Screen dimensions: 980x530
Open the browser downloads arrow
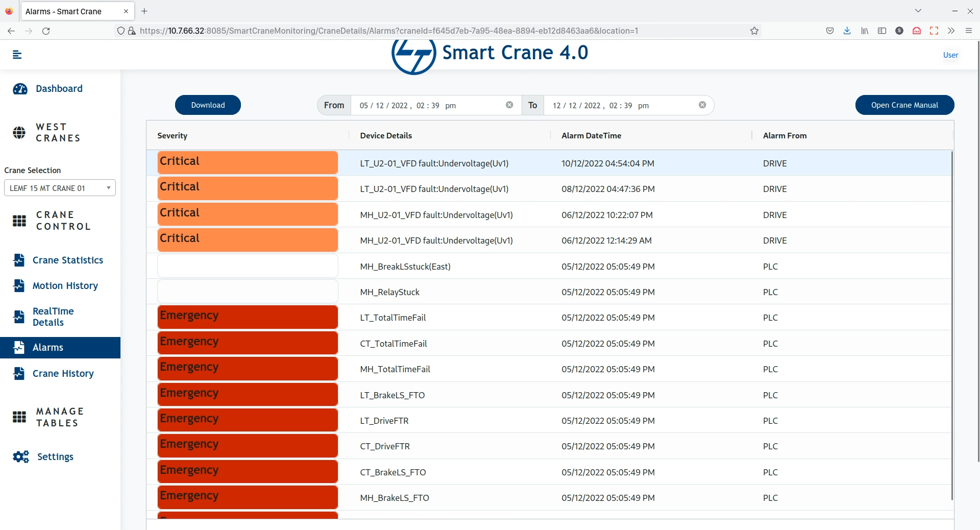pyautogui.click(x=847, y=31)
